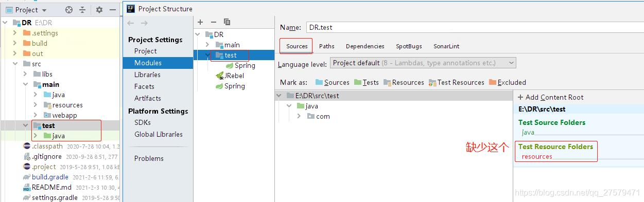
Task: Click the build.gradle file icon
Action: click(x=27, y=177)
